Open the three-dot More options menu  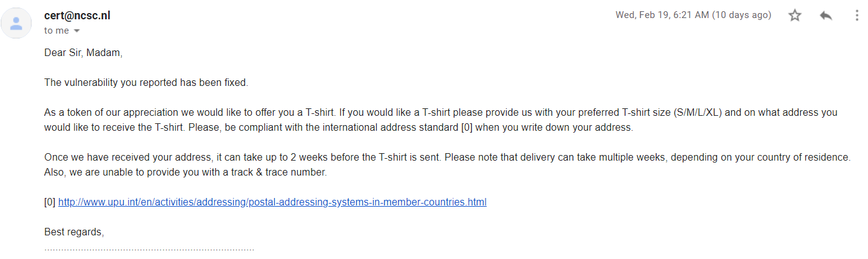[x=857, y=16]
